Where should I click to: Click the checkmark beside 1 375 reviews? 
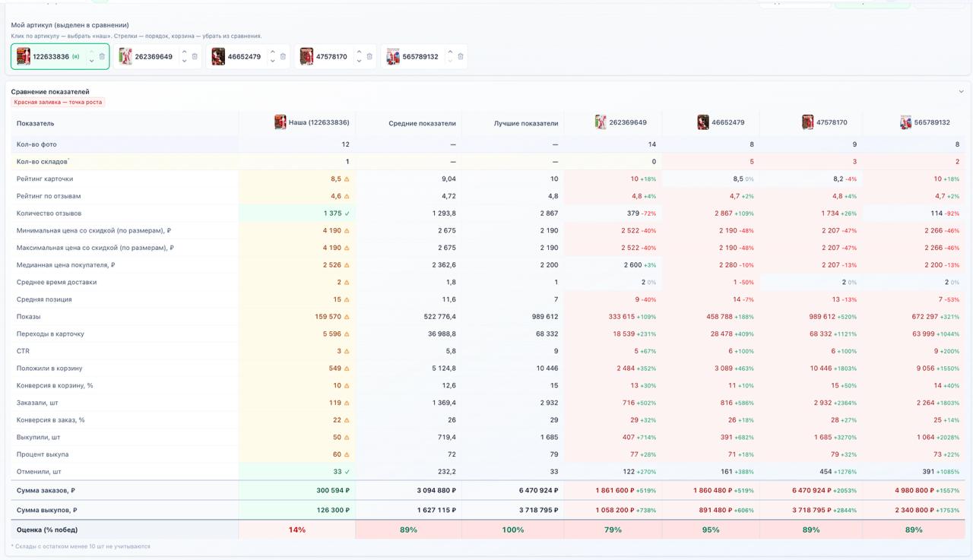tap(347, 214)
